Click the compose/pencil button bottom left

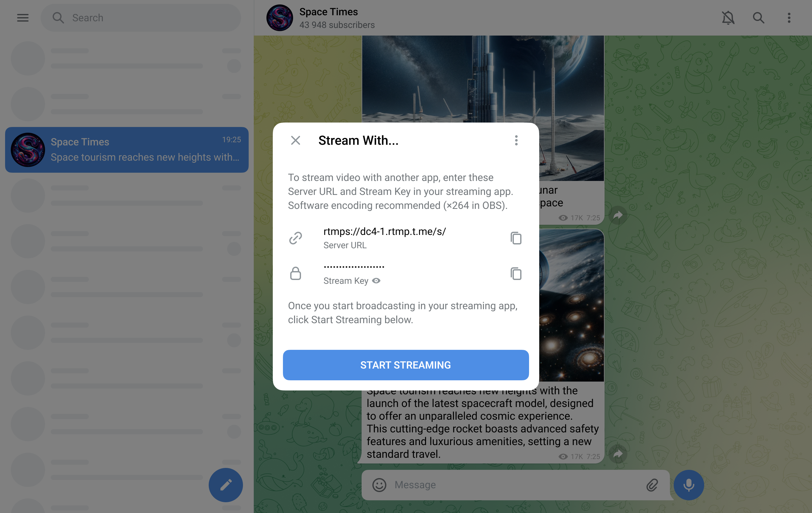click(x=226, y=485)
